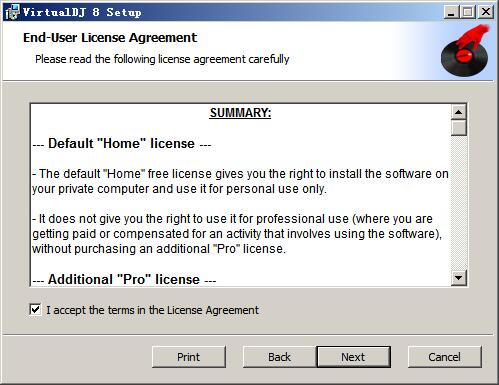The height and width of the screenshot is (385, 499).
Task: Uncheck the accept License Agreement checkbox
Action: [35, 310]
